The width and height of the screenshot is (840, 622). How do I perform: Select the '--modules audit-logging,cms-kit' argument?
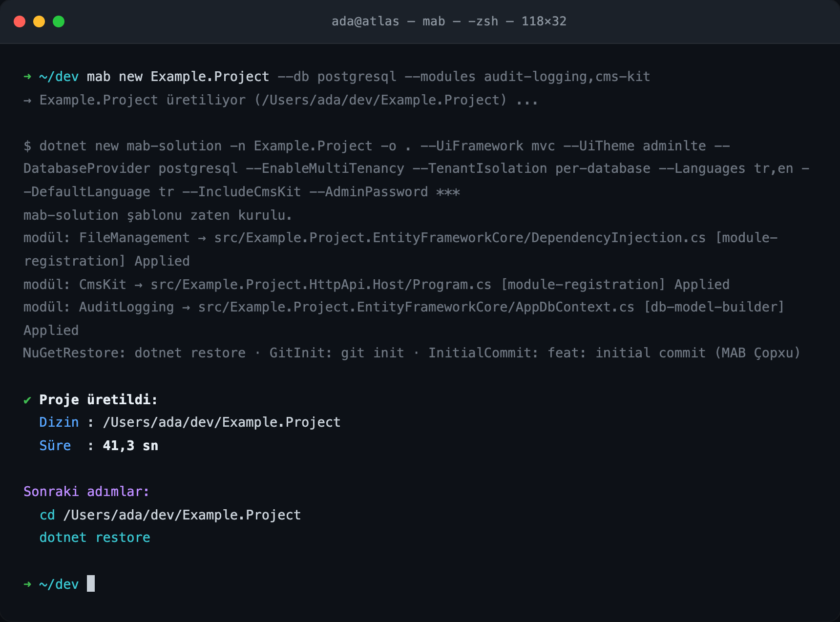527,77
